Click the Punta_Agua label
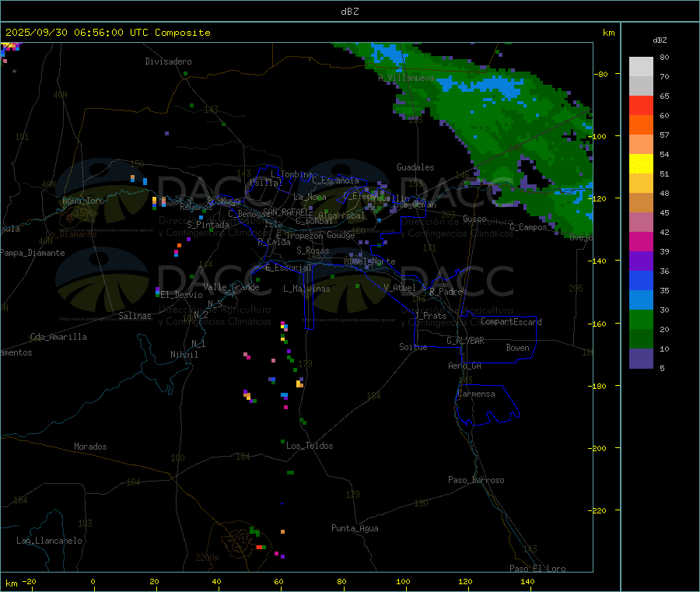The height and width of the screenshot is (592, 700). (355, 528)
